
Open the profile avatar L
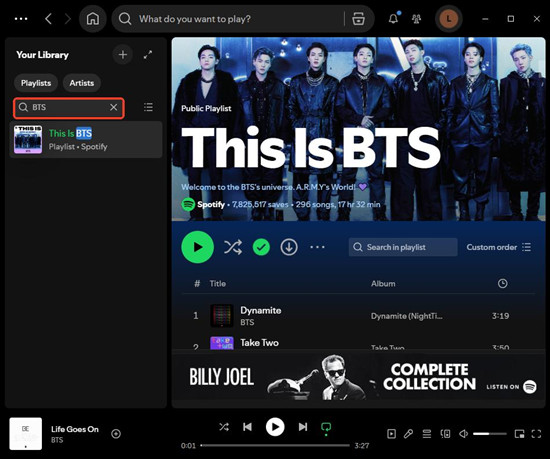(449, 19)
